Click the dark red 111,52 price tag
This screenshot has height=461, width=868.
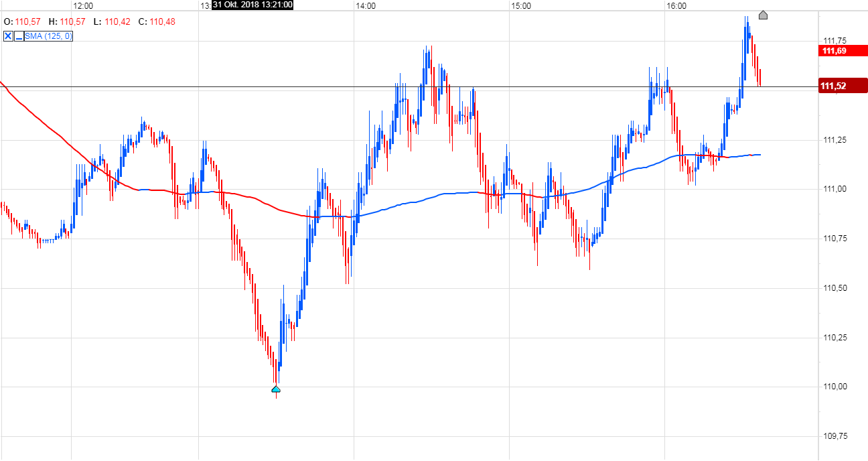coord(843,85)
